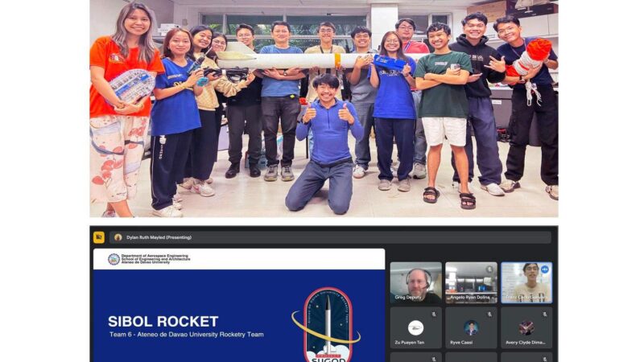
Task: Click the 'Ryve Caasi' name label
Action: coord(461,343)
